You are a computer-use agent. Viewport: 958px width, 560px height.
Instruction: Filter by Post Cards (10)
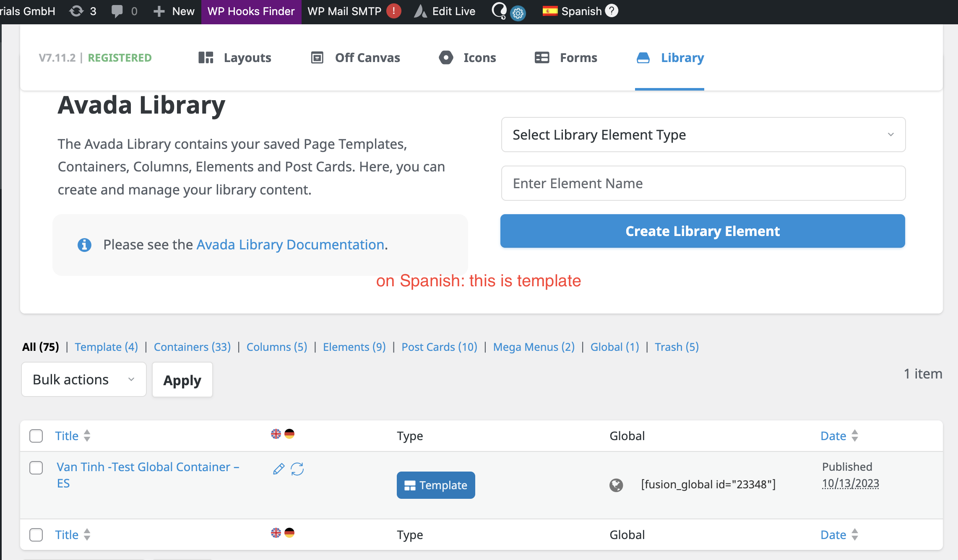coord(439,347)
